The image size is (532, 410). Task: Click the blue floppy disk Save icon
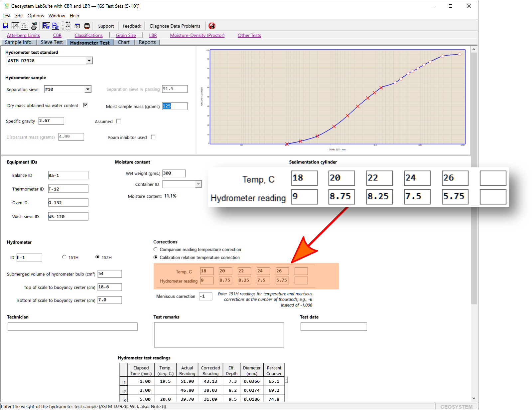pyautogui.click(x=5, y=26)
